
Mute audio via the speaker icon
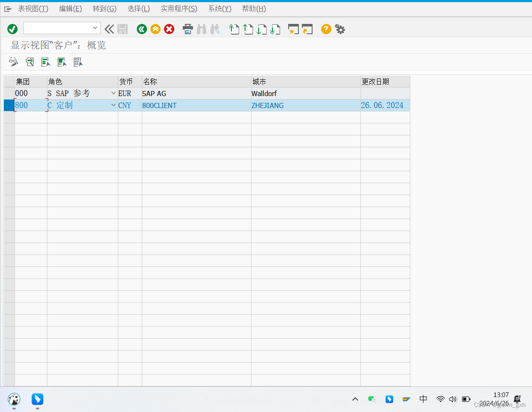[x=453, y=399]
